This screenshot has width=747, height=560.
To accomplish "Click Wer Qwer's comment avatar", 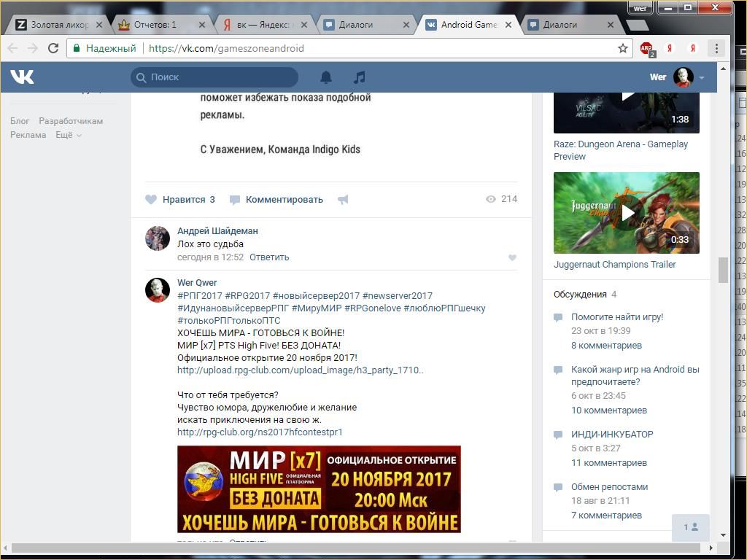I will click(x=158, y=290).
